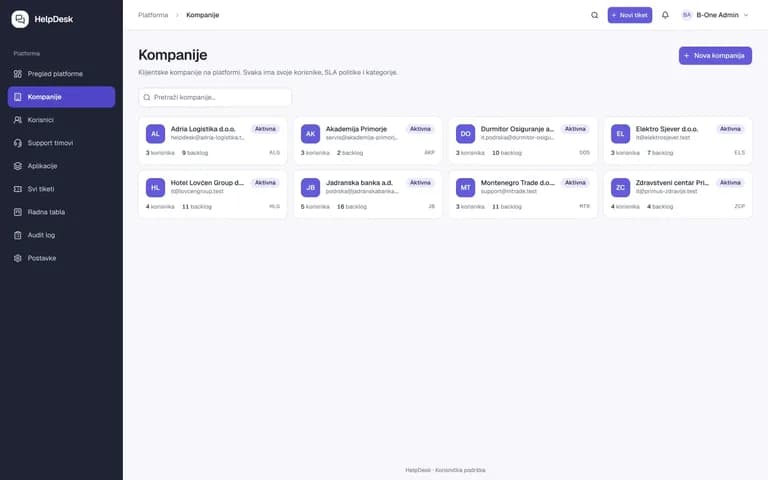Open the Jadranska banka a.d. company name
Screen dimensions: 768x480
coord(359,183)
